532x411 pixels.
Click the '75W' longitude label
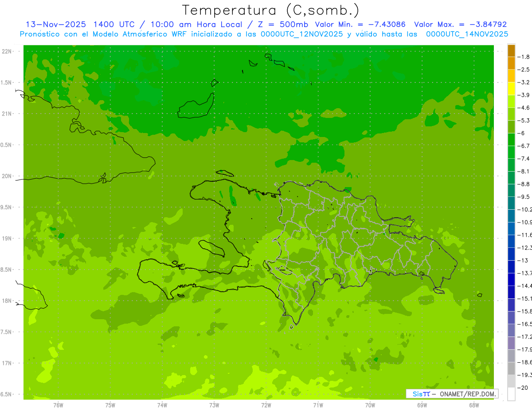click(110, 405)
